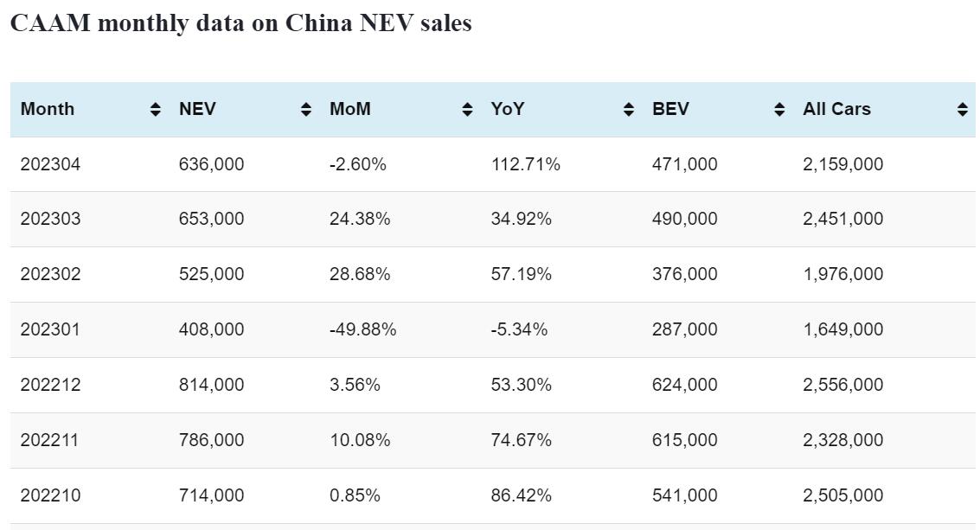Screen dimensions: 980x530
Task: Click the sort icon in BEV column
Action: coord(779,110)
